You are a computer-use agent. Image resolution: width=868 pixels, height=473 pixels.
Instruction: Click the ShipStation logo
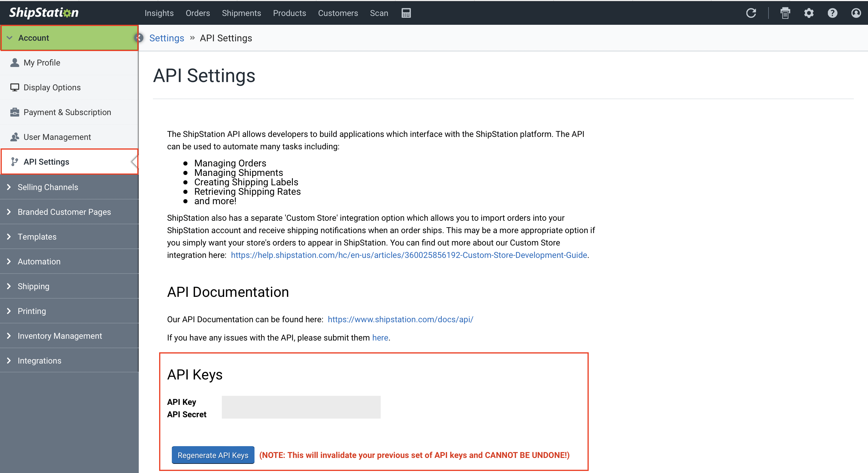(44, 12)
